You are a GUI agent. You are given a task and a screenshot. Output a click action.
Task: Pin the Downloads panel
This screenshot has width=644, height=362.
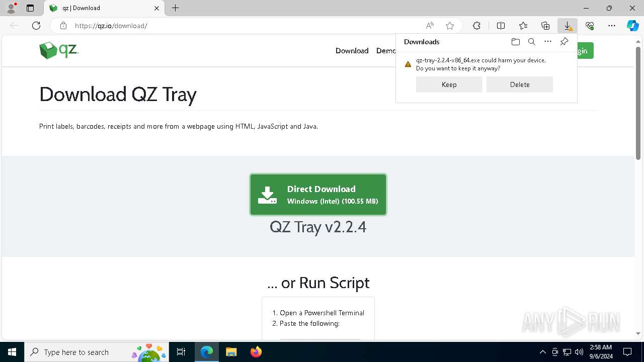pyautogui.click(x=564, y=42)
